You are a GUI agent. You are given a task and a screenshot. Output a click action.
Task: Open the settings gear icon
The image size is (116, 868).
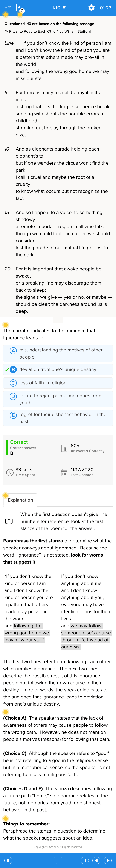(91, 8)
